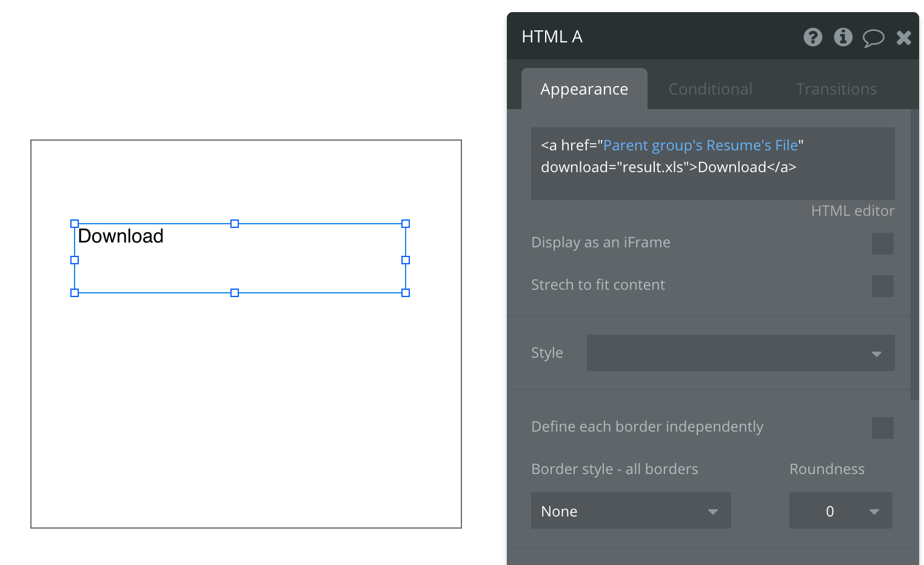Click the top-right resize handle of element

[406, 224]
